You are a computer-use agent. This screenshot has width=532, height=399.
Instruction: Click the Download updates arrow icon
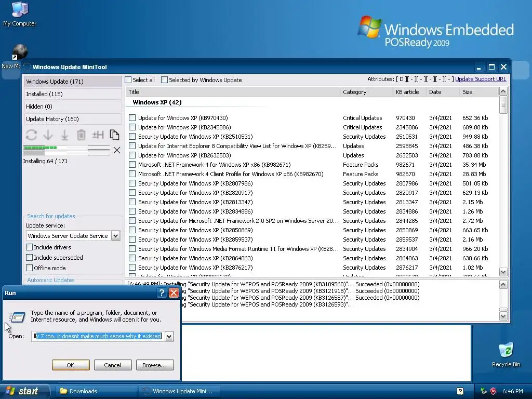pos(48,135)
